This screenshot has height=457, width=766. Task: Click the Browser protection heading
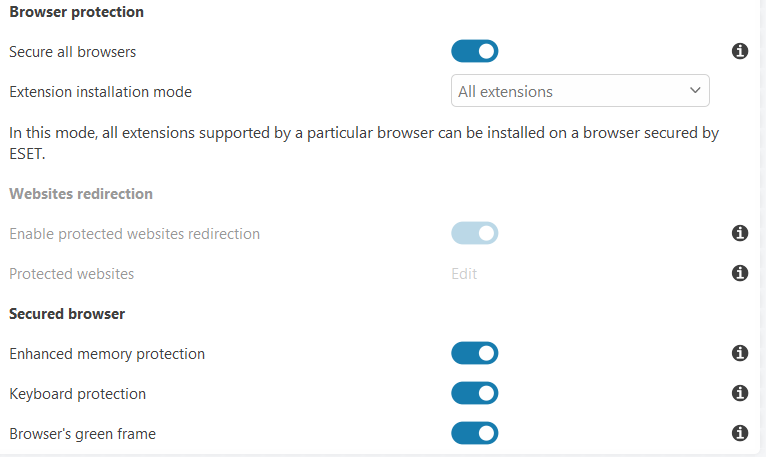click(x=76, y=12)
